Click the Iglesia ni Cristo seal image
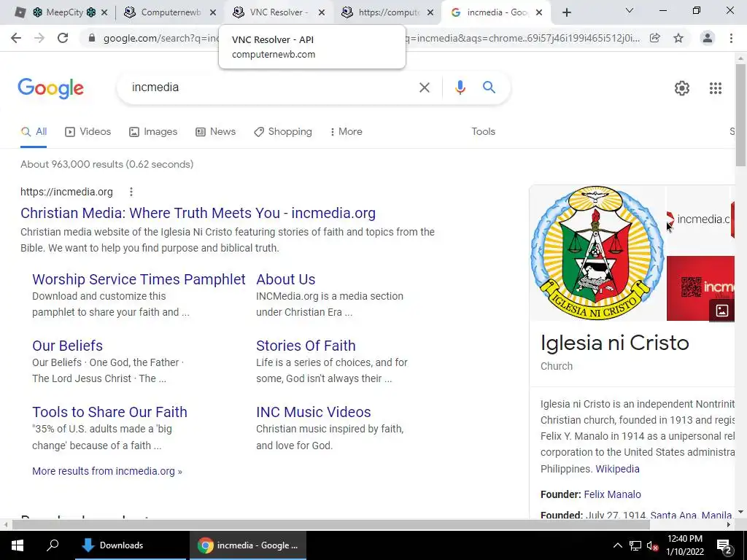The width and height of the screenshot is (747, 560). [x=597, y=253]
